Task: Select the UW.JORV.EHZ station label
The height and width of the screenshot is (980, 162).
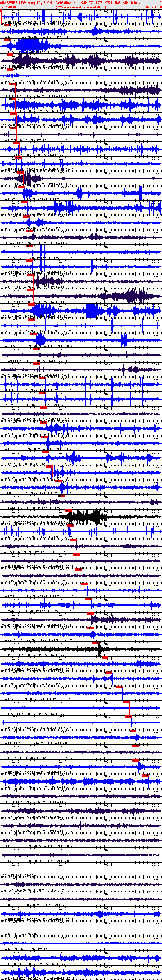Action: pyautogui.click(x=38, y=347)
